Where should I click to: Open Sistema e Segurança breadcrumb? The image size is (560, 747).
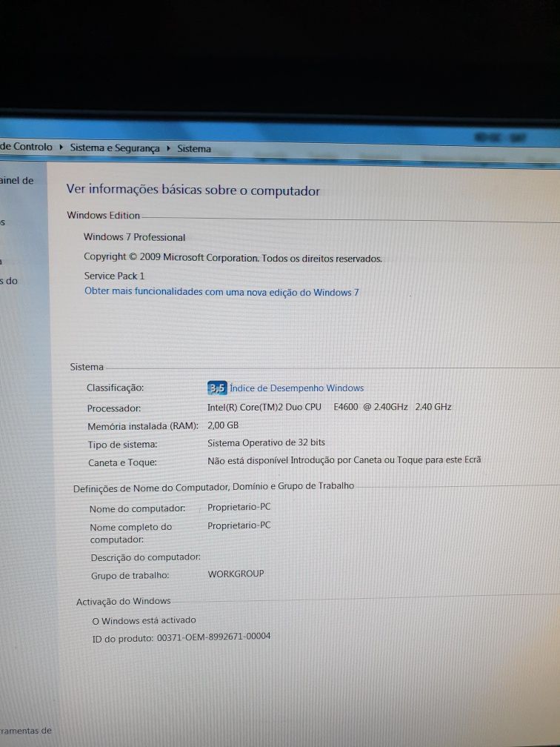tap(115, 148)
